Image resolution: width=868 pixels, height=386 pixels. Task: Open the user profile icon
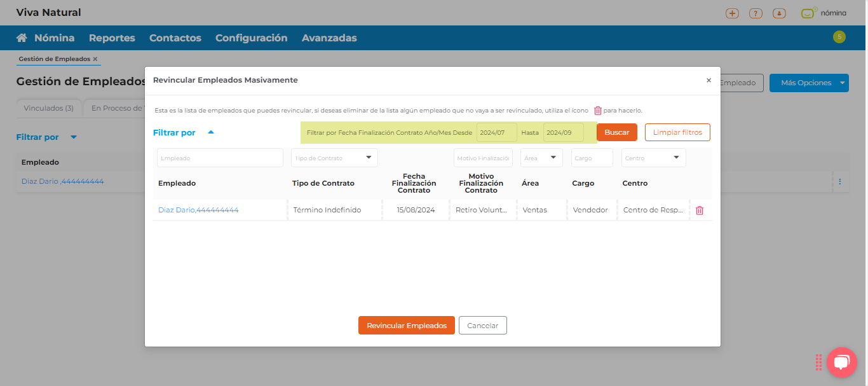779,13
